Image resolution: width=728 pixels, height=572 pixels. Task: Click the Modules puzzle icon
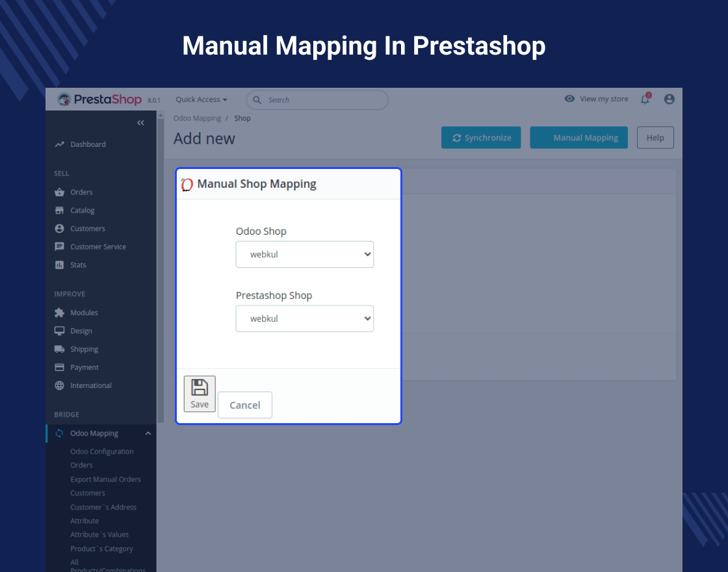[x=59, y=313]
